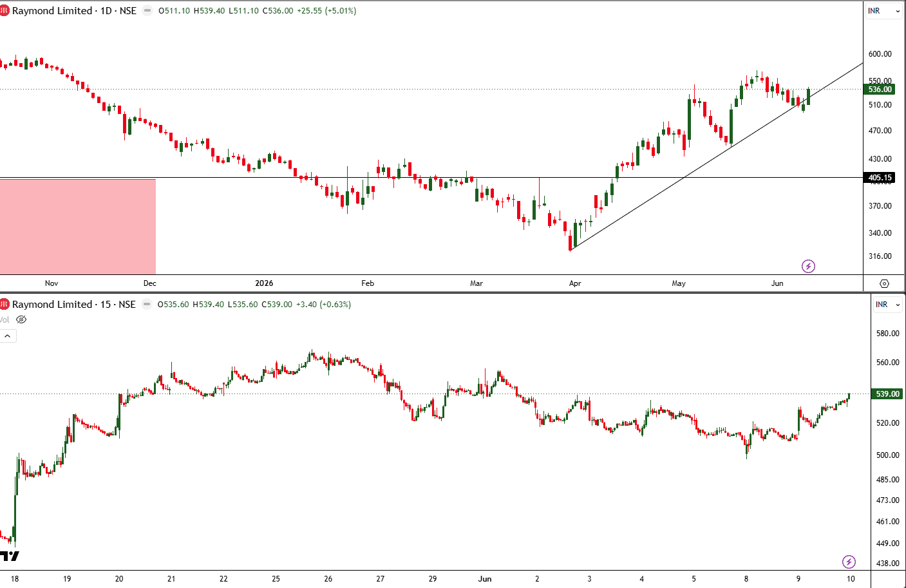Click the Raymond logo on the 15-minute chart
Image resolution: width=906 pixels, height=588 pixels.
4,304
